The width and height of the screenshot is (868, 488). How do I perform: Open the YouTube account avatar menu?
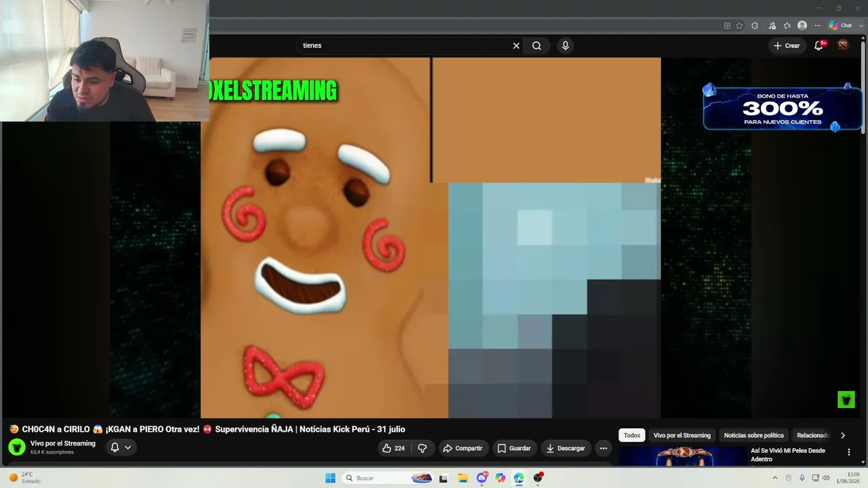(x=843, y=45)
